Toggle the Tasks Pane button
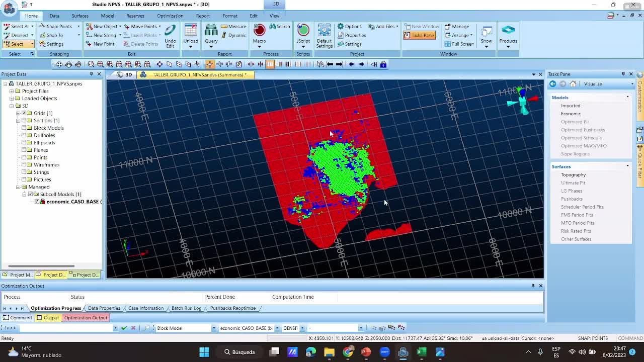 (419, 35)
